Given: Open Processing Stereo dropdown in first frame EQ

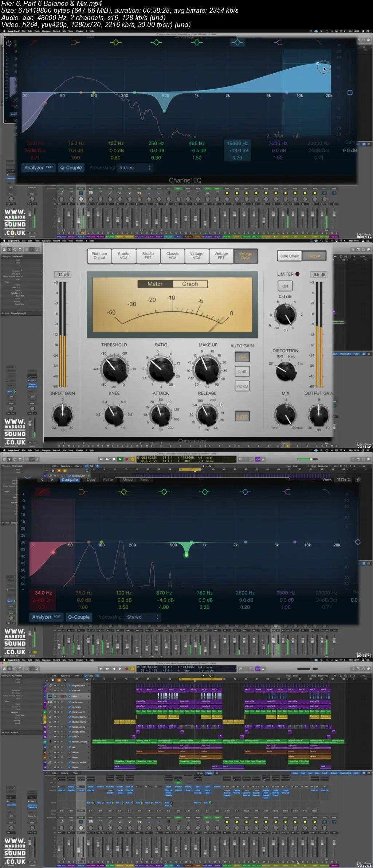Looking at the screenshot, I should 135,168.
